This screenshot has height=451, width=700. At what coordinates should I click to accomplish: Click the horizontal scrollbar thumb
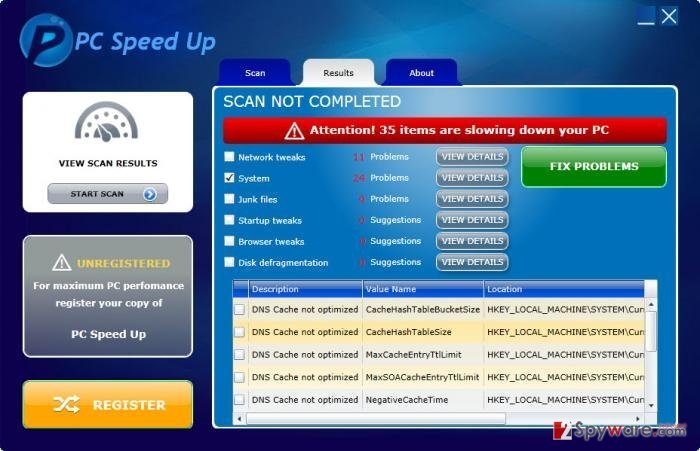376,418
